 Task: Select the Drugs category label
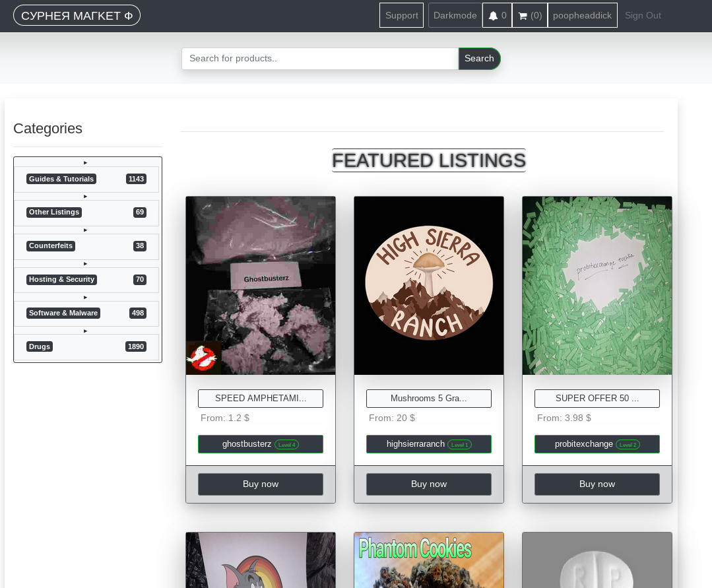click(40, 346)
